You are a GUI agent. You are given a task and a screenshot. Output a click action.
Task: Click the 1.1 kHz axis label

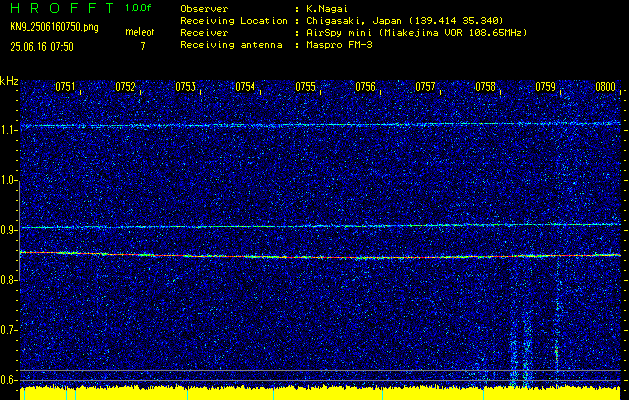pyautogui.click(x=8, y=130)
